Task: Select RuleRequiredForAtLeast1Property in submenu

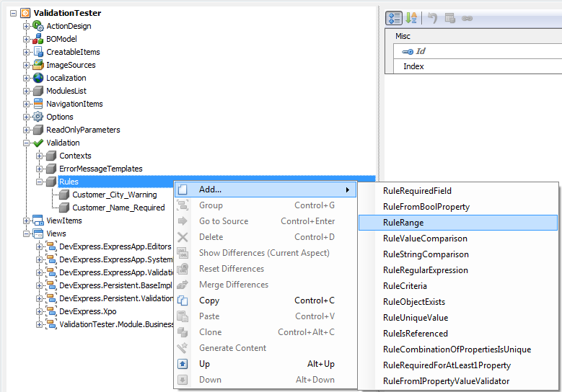Action: click(458, 365)
